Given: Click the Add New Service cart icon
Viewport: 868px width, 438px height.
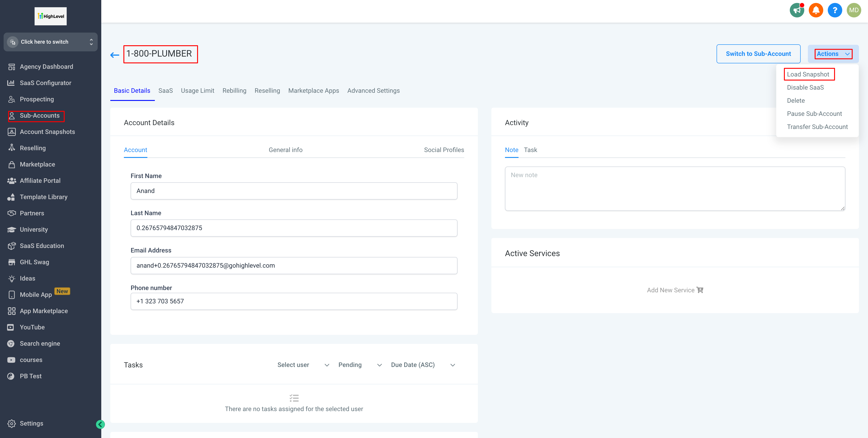Looking at the screenshot, I should click(700, 290).
